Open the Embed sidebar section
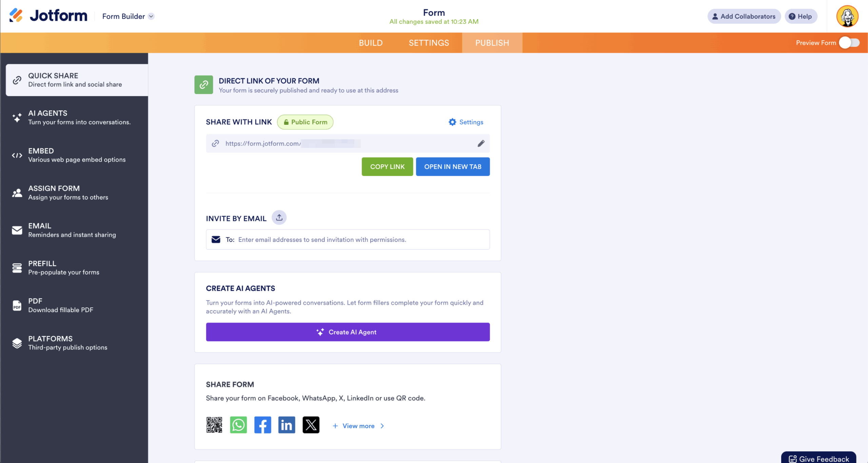This screenshot has width=868, height=463. coord(77,155)
